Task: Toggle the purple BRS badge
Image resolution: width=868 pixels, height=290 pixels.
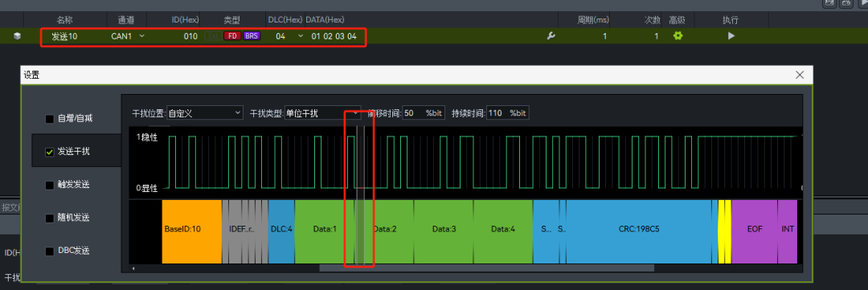Action: click(252, 36)
